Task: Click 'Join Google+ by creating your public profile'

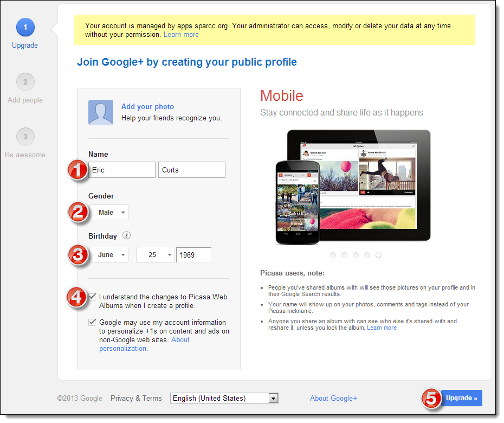Action: [187, 62]
